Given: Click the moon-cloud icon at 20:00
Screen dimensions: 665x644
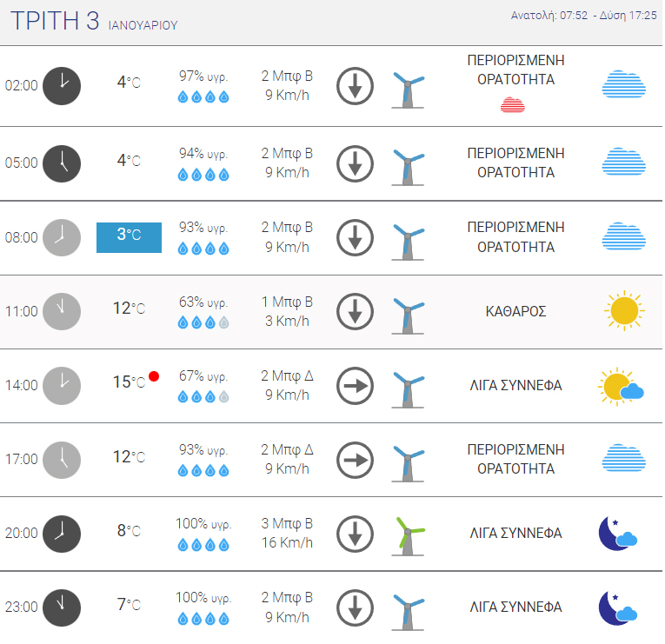Looking at the screenshot, I should pyautogui.click(x=618, y=534).
